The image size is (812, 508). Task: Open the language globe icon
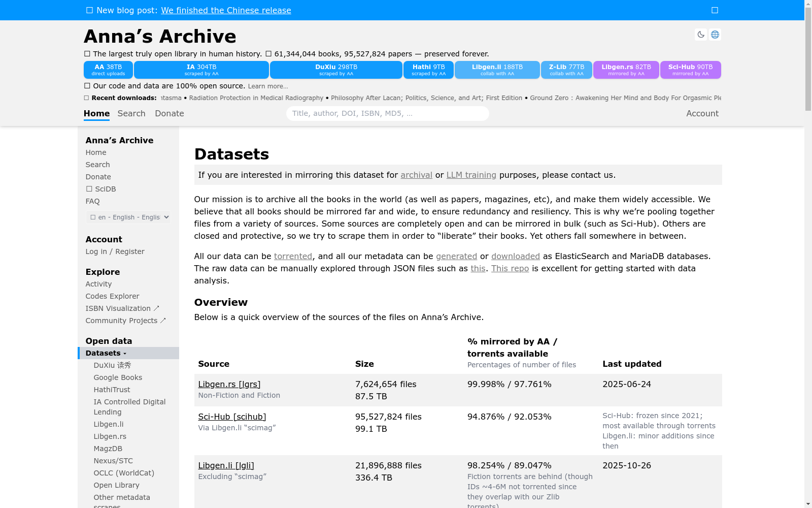tap(715, 35)
